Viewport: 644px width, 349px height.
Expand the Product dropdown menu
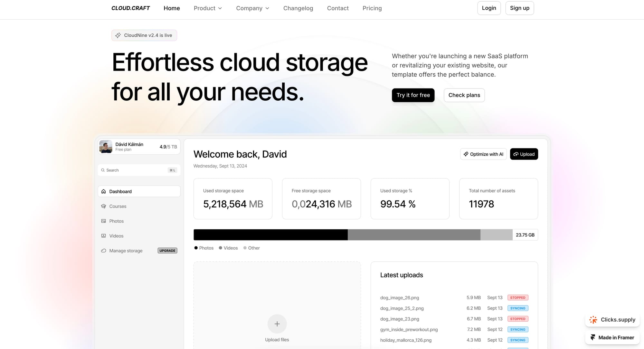click(x=208, y=8)
